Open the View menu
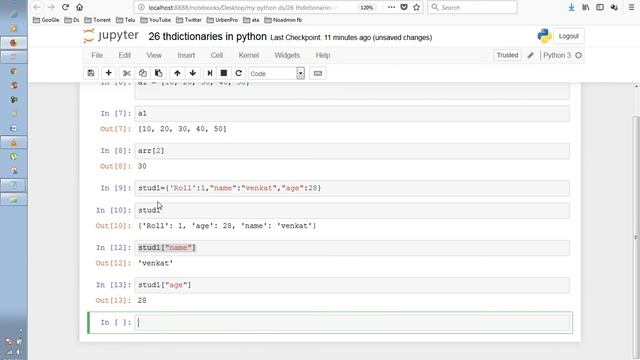Screen dimensions: 640x360 click(154, 55)
